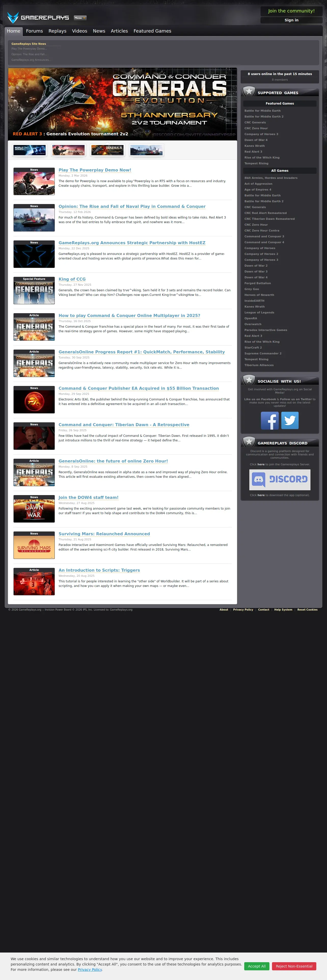Open StarCraft 2 game link

[253, 348]
